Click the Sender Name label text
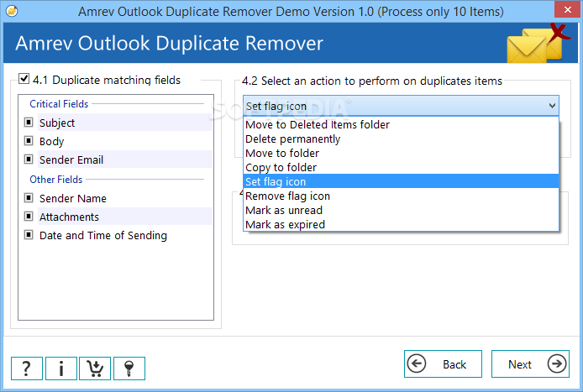 click(x=73, y=198)
